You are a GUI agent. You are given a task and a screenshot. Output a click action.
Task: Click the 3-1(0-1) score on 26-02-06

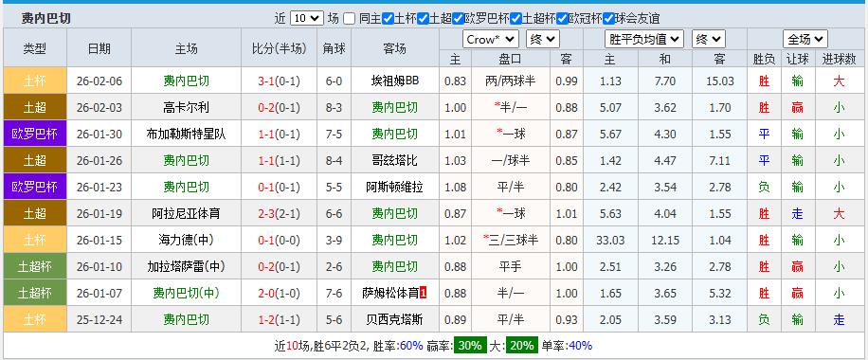pyautogui.click(x=279, y=81)
